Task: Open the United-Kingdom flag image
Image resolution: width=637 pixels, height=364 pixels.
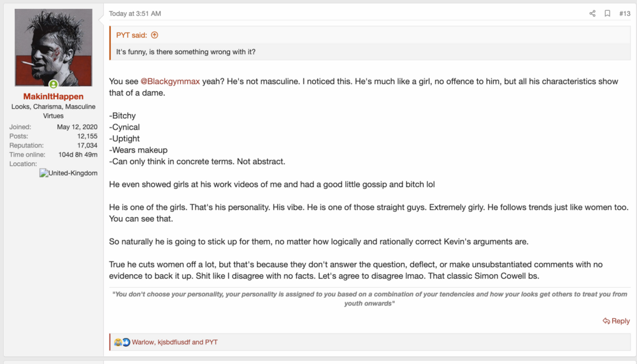Action: 44,173
